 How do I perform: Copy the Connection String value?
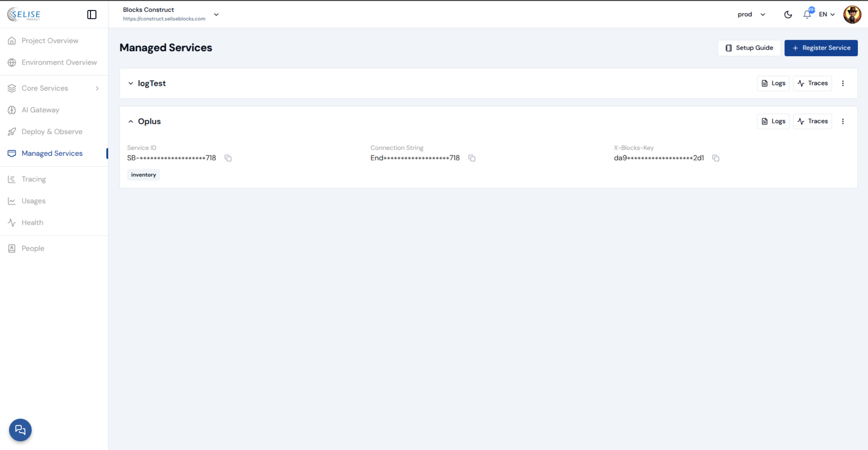tap(472, 158)
